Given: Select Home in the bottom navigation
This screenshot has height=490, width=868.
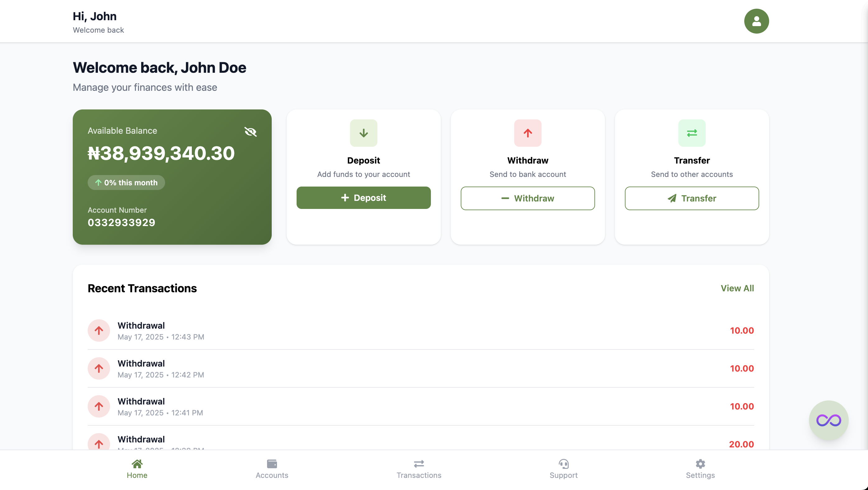Looking at the screenshot, I should pos(137,469).
